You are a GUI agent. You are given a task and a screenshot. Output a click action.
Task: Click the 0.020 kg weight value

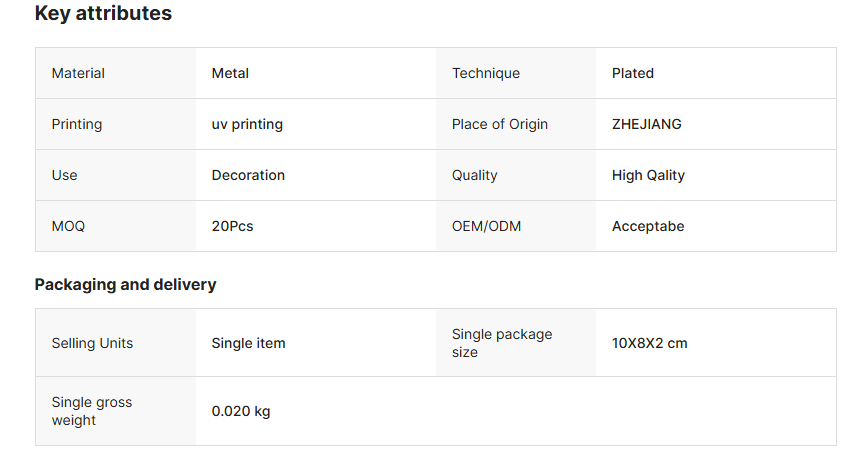[x=240, y=411]
